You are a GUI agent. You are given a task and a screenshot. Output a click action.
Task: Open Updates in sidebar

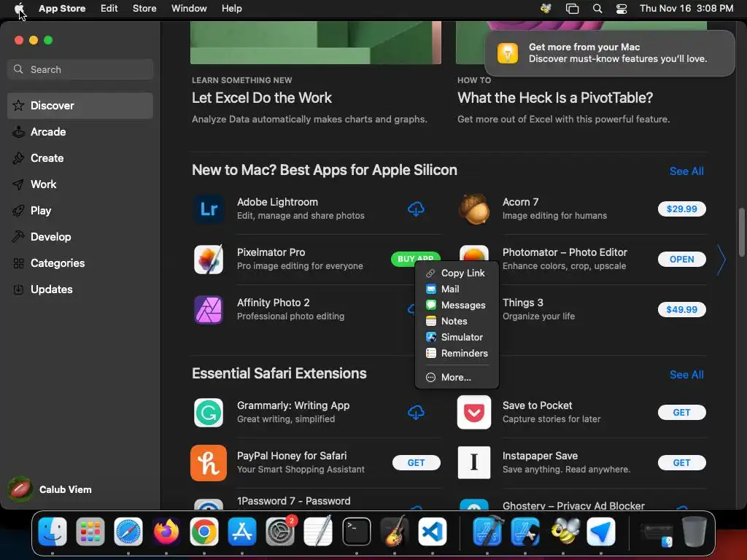point(80,289)
